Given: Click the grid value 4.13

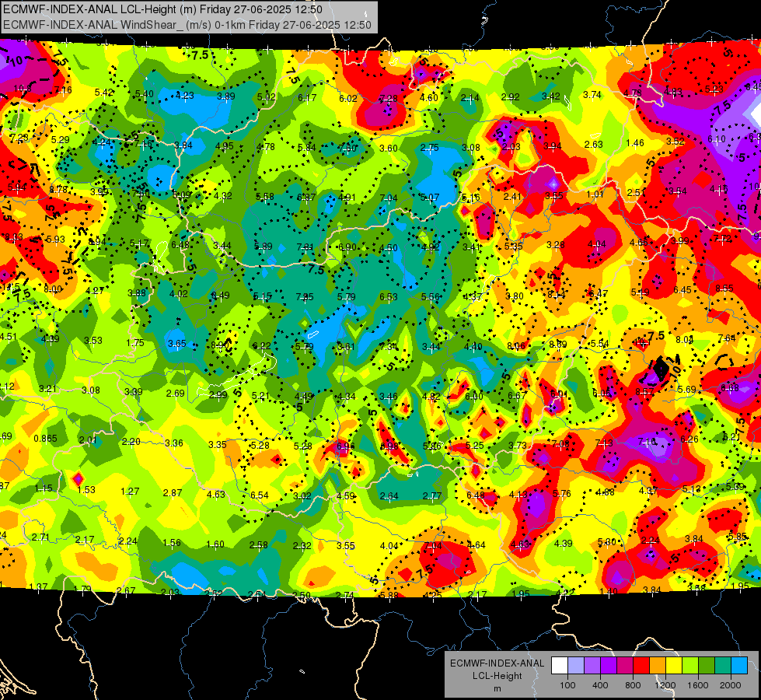Looking at the screenshot, I should coord(518,495).
